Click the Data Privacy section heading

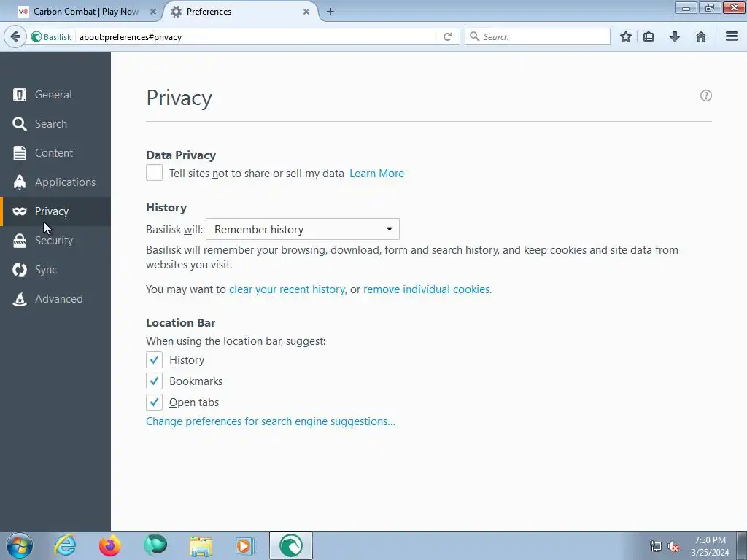click(x=181, y=155)
